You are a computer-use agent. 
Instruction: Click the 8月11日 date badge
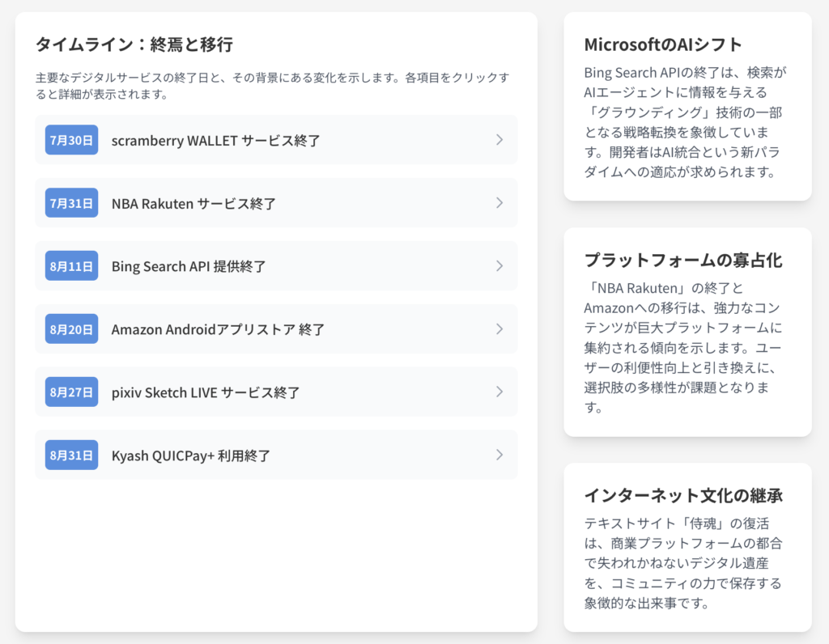pos(71,265)
